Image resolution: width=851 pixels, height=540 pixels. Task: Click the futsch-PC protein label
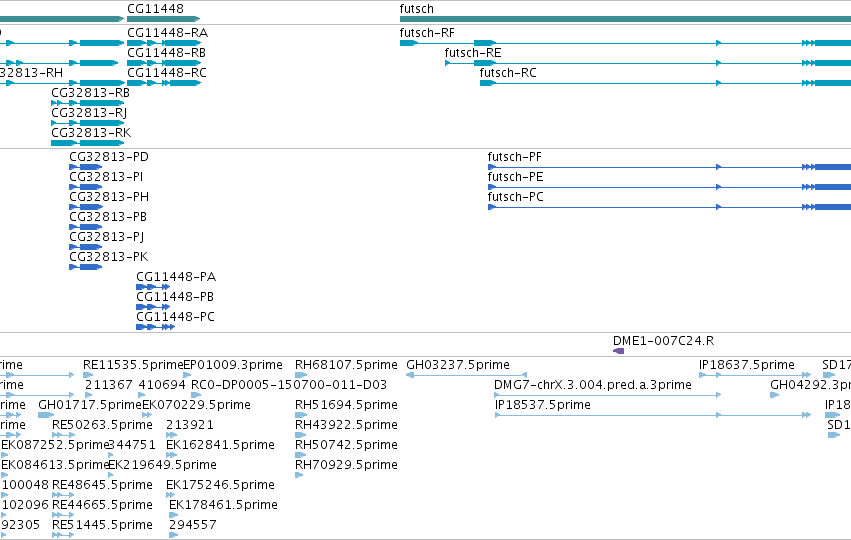click(516, 197)
